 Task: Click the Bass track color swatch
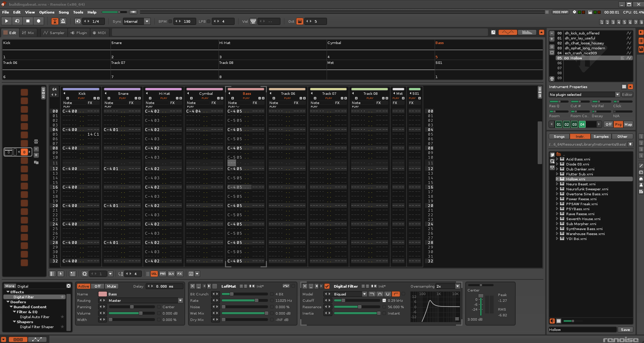coord(102,294)
